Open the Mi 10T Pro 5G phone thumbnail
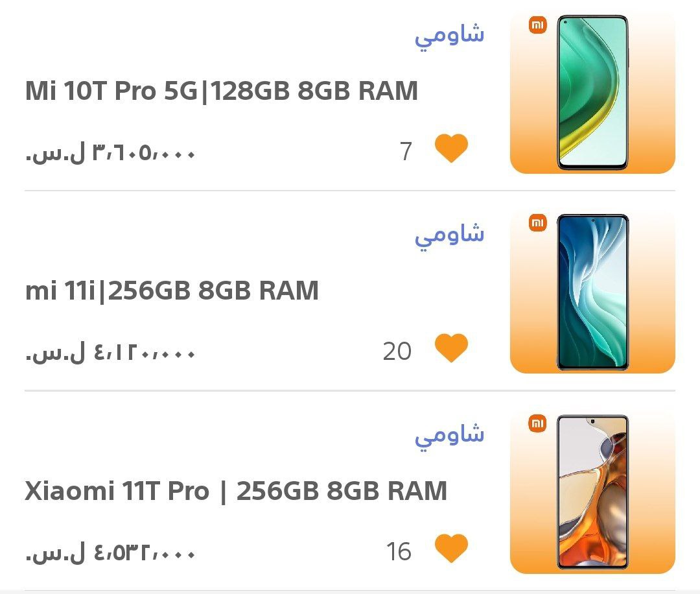The width and height of the screenshot is (700, 594). (x=592, y=93)
